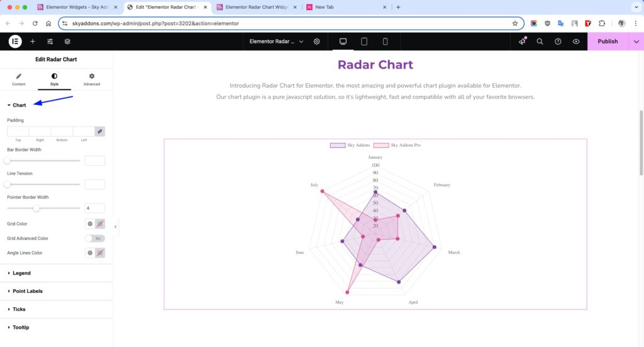Screen dimensions: 644x347
Task: Toggle Sky Addons Pro legend dataset
Action: coord(397,145)
